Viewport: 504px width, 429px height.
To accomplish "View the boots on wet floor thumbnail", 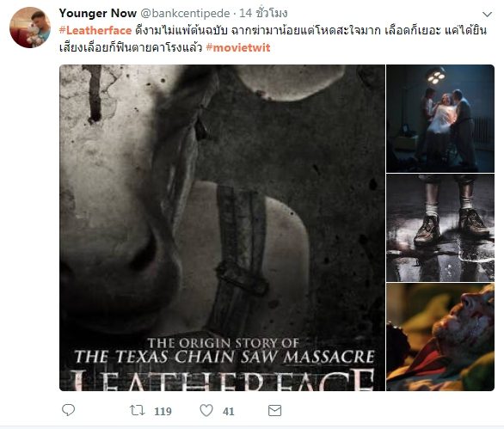I will 440,228.
